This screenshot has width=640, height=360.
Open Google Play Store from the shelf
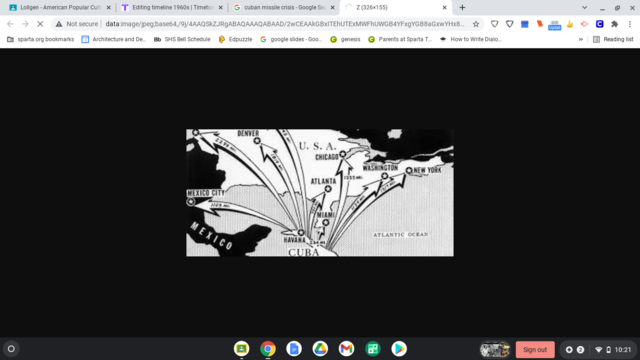399,349
